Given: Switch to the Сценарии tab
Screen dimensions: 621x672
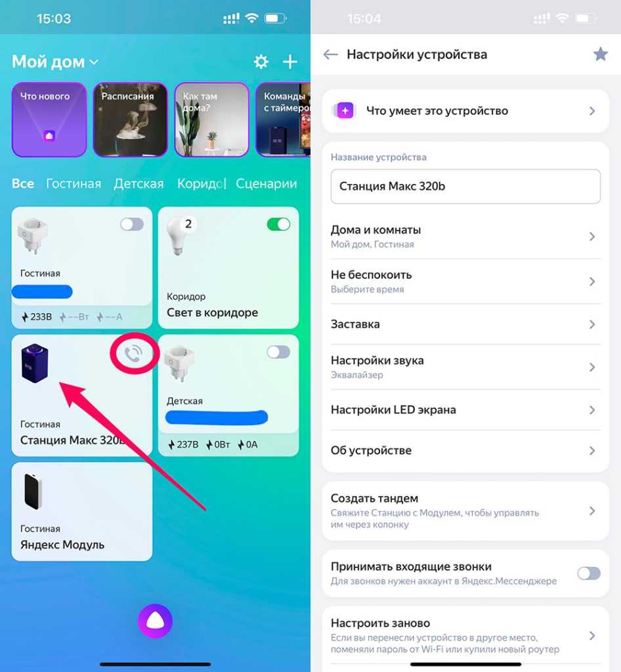Looking at the screenshot, I should pos(266,184).
